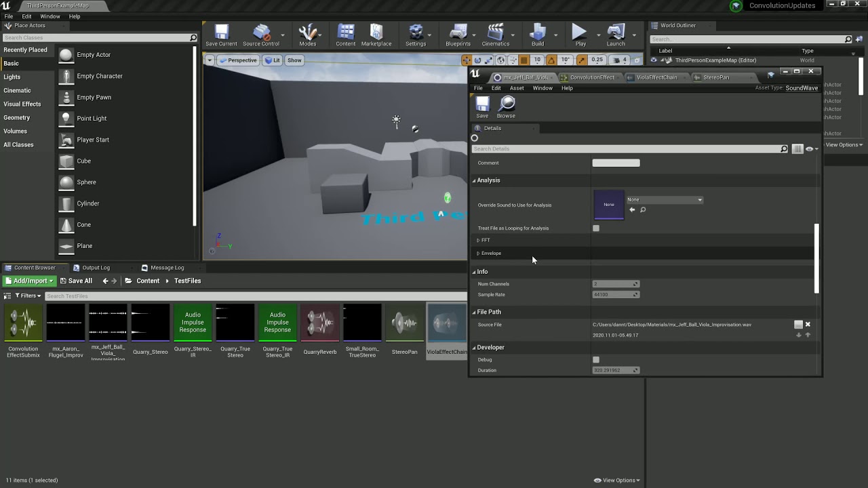Expand the Envelope section

(x=478, y=253)
